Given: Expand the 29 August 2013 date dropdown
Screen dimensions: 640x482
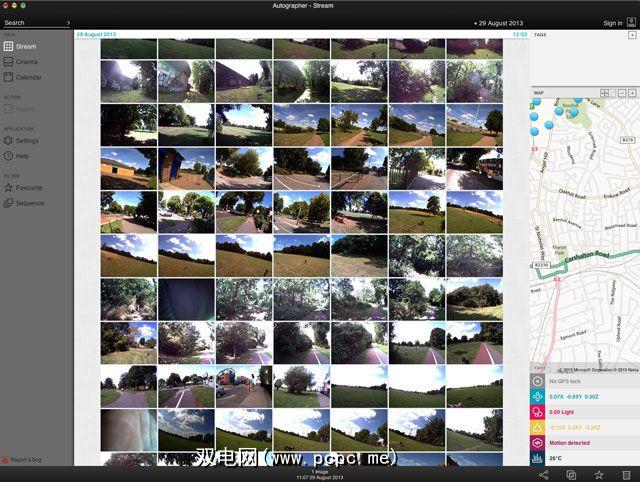Looking at the screenshot, I should [x=500, y=22].
